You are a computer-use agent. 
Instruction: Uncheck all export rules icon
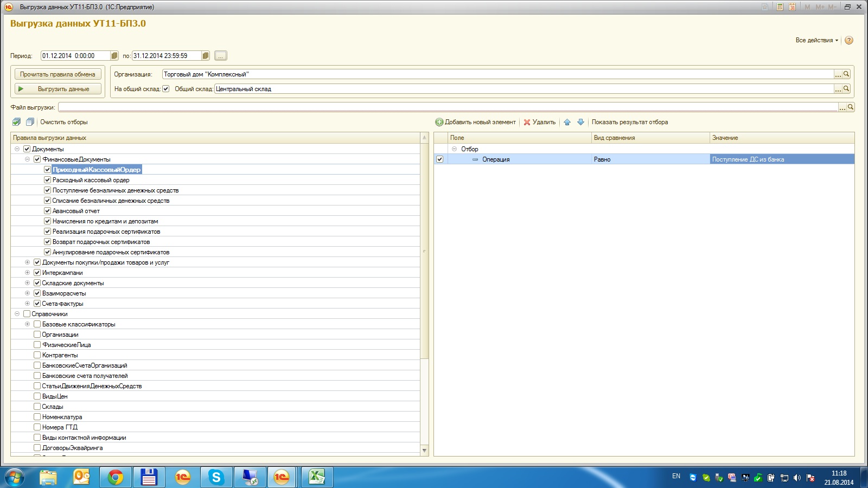click(30, 122)
